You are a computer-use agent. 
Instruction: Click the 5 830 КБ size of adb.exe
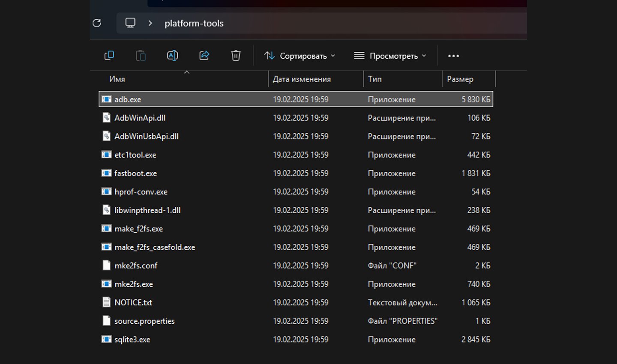(476, 99)
